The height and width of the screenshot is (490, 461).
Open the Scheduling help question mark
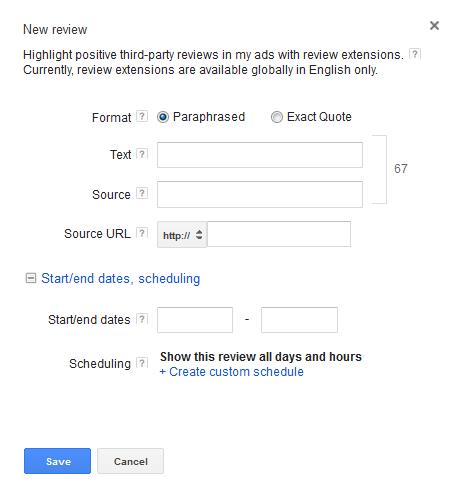pos(142,363)
